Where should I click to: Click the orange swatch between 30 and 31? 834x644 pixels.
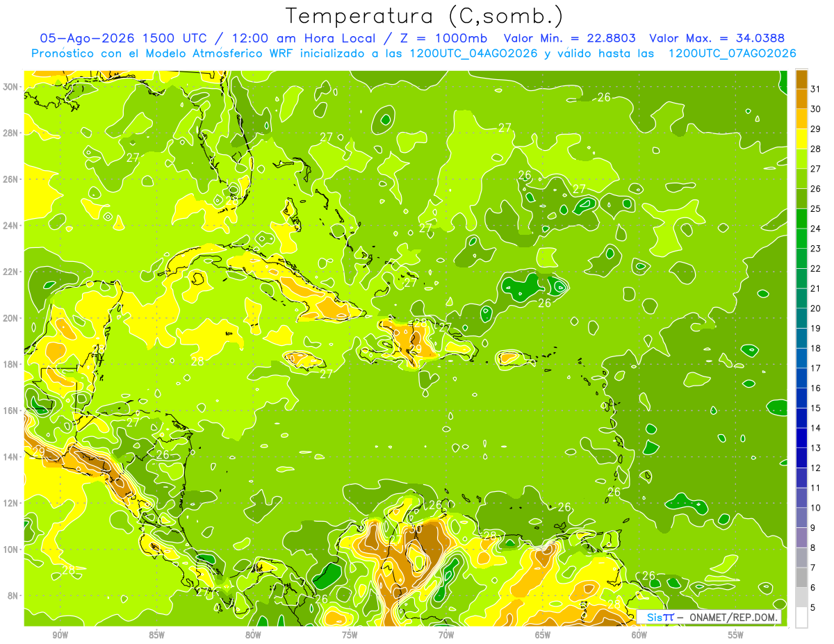point(801,99)
